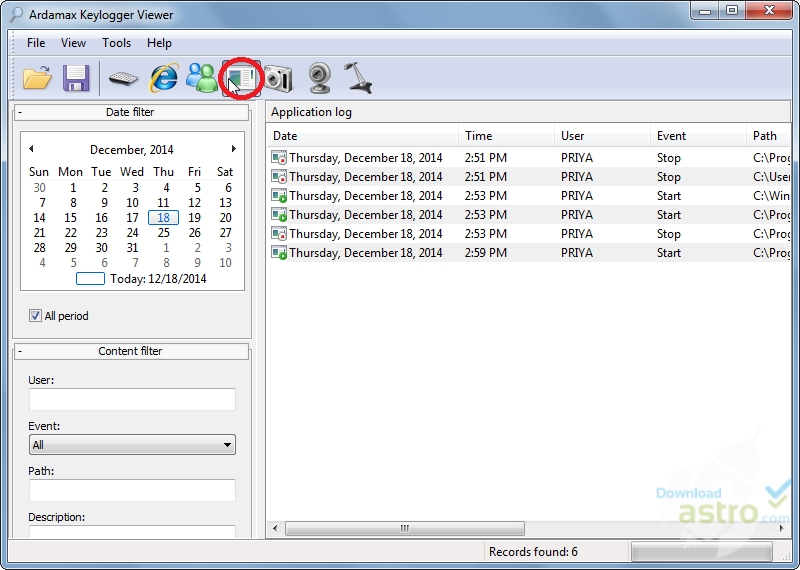Sort by the Path column header

768,136
